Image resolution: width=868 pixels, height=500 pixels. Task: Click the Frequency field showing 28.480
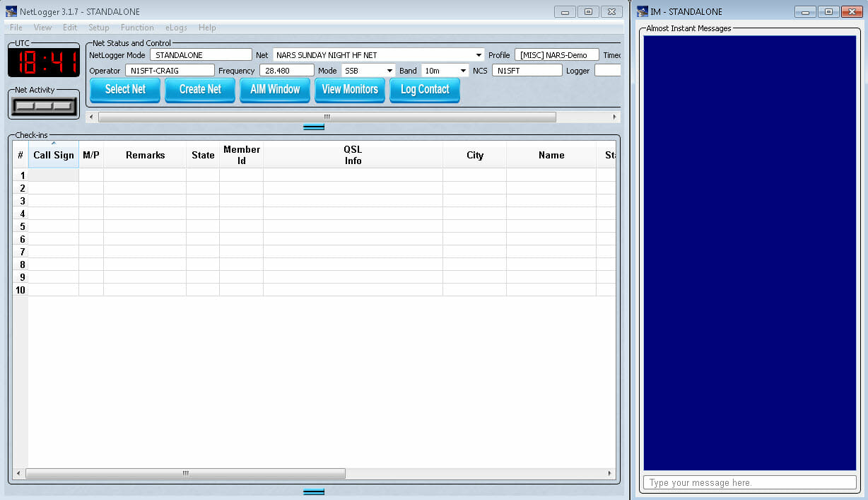pos(286,70)
